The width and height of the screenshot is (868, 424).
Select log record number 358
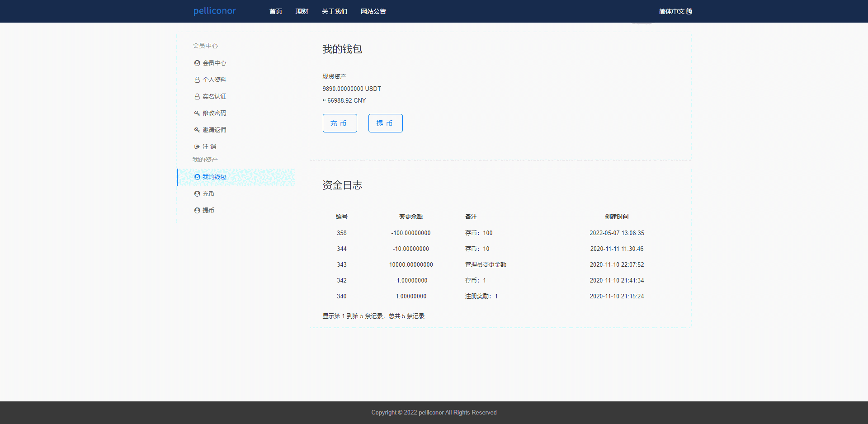(342, 233)
